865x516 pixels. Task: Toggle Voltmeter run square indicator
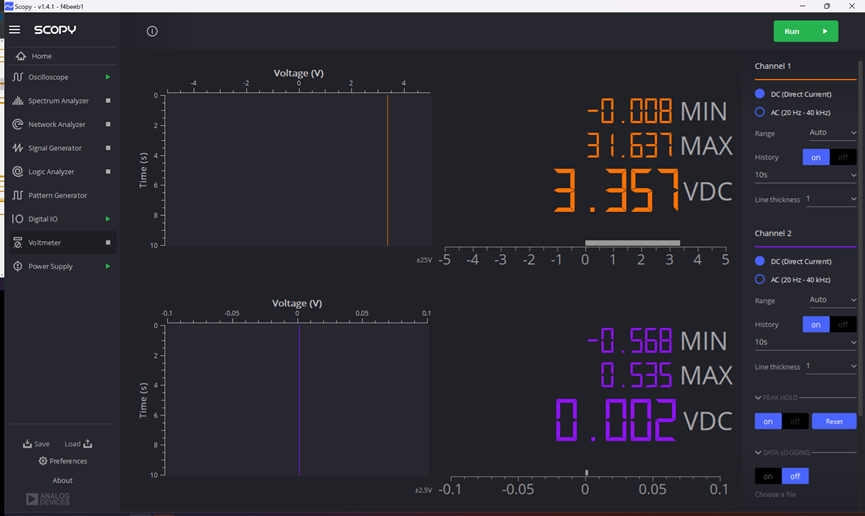coord(108,242)
